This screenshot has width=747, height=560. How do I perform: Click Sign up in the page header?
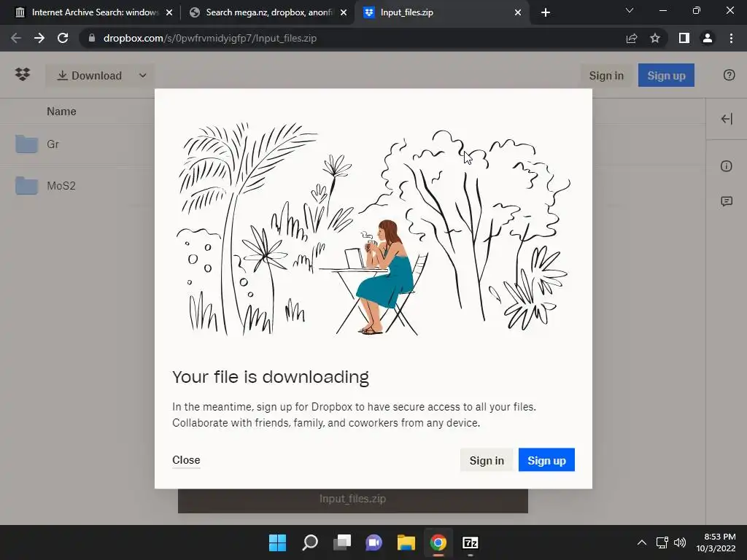click(x=666, y=76)
